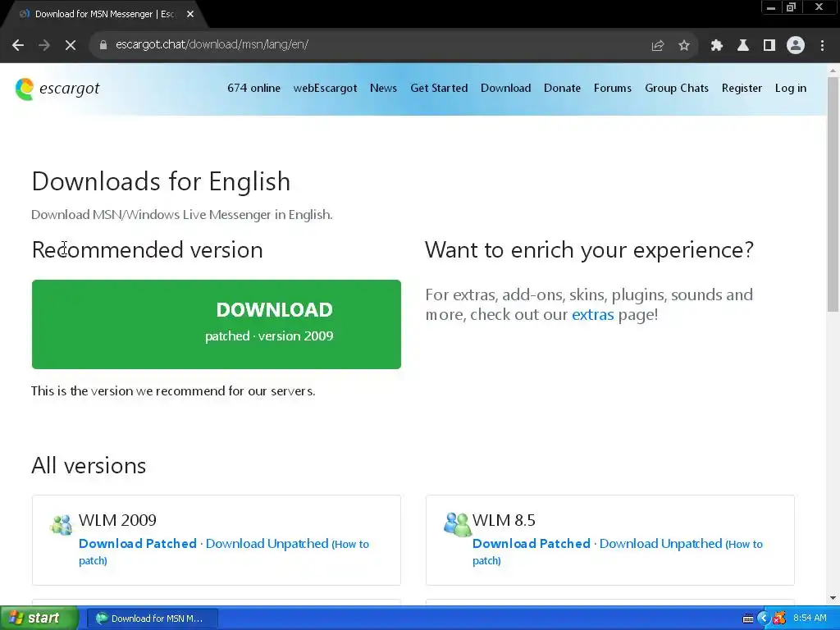The height and width of the screenshot is (630, 840).
Task: Click the escargot logo icon
Action: click(x=25, y=89)
